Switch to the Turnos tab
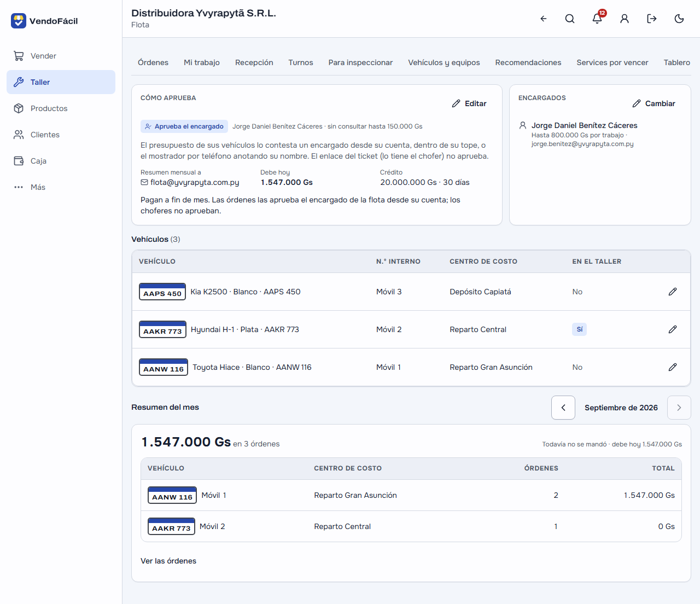This screenshot has width=700, height=604. coord(301,62)
